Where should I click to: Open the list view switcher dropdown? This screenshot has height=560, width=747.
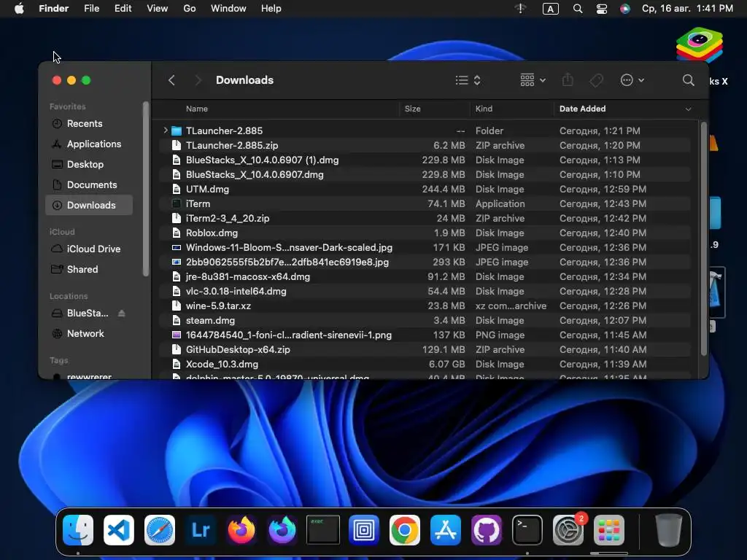(468, 80)
